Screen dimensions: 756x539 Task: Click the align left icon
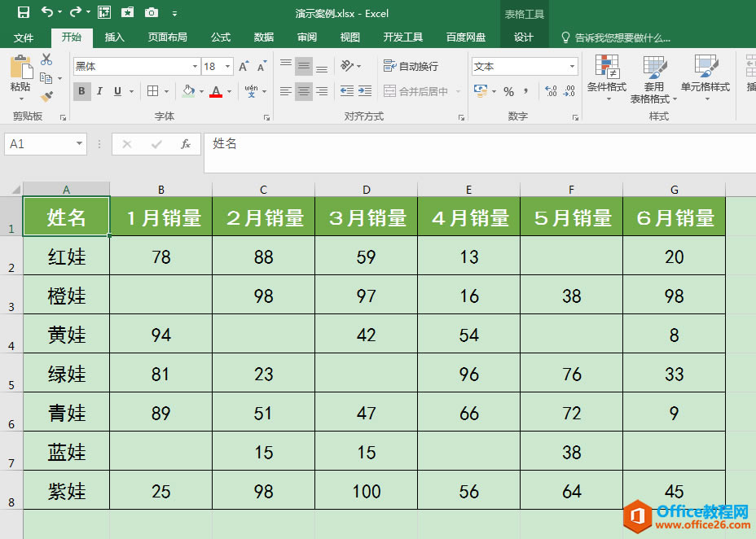point(286,91)
